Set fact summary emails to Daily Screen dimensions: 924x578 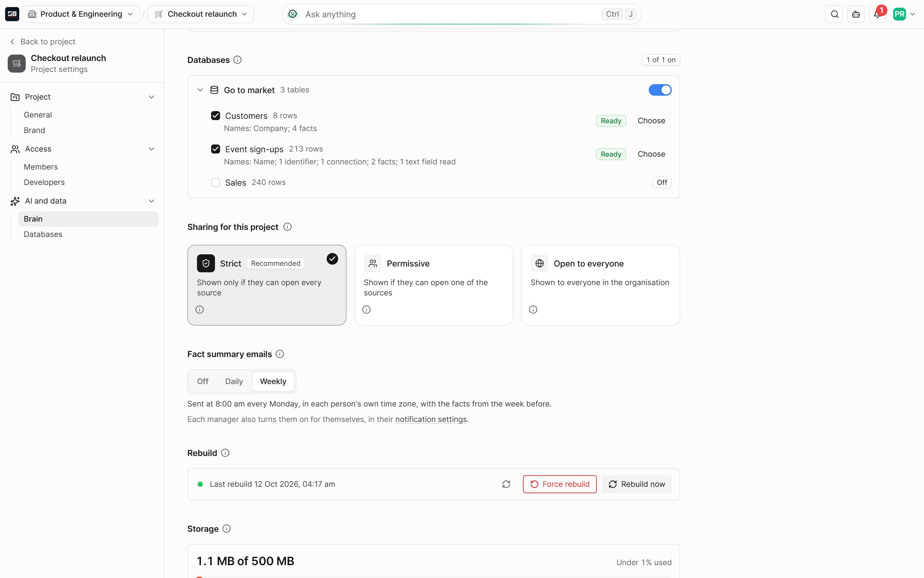(x=234, y=381)
